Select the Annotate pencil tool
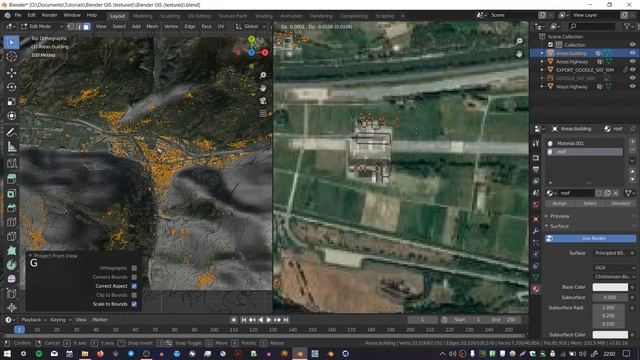This screenshot has width=640, height=360. (11, 132)
